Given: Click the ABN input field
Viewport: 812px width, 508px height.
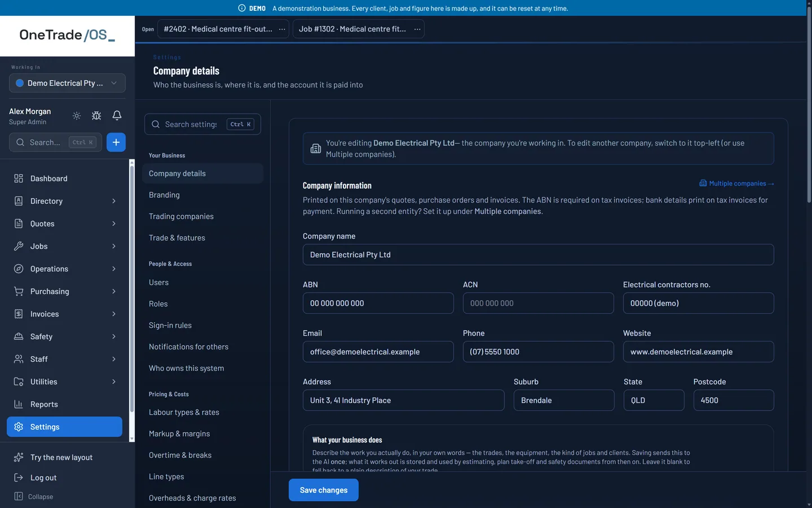Looking at the screenshot, I should [x=378, y=303].
